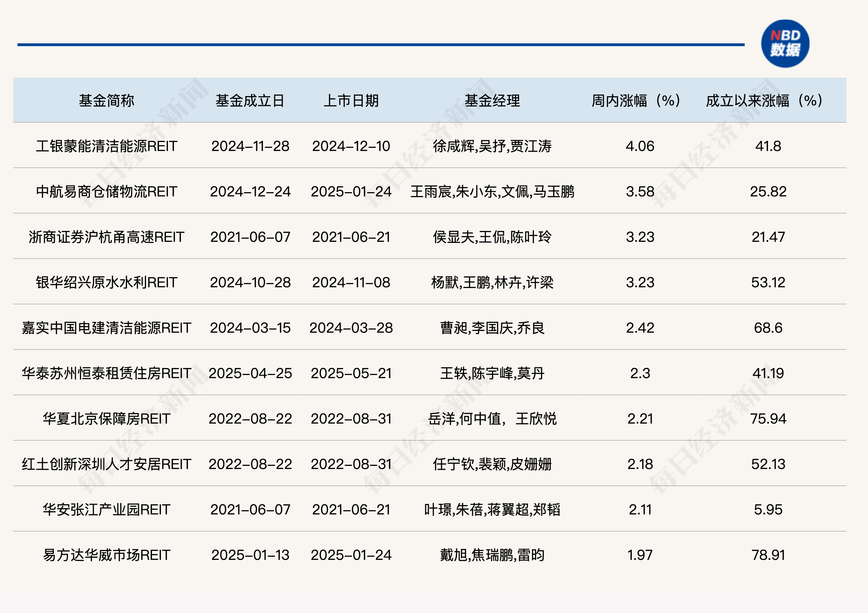Click the 上市日期 column header
Viewport: 868px width, 613px height.
point(351,101)
